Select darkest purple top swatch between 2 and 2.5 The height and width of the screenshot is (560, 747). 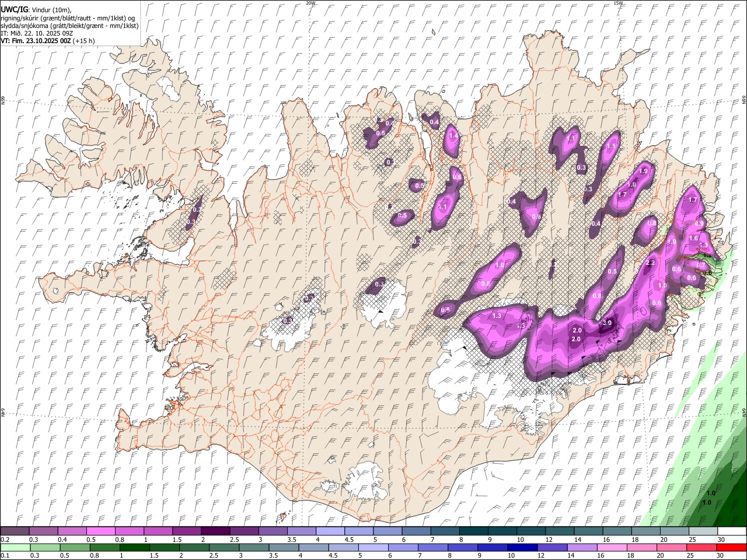[x=215, y=531]
